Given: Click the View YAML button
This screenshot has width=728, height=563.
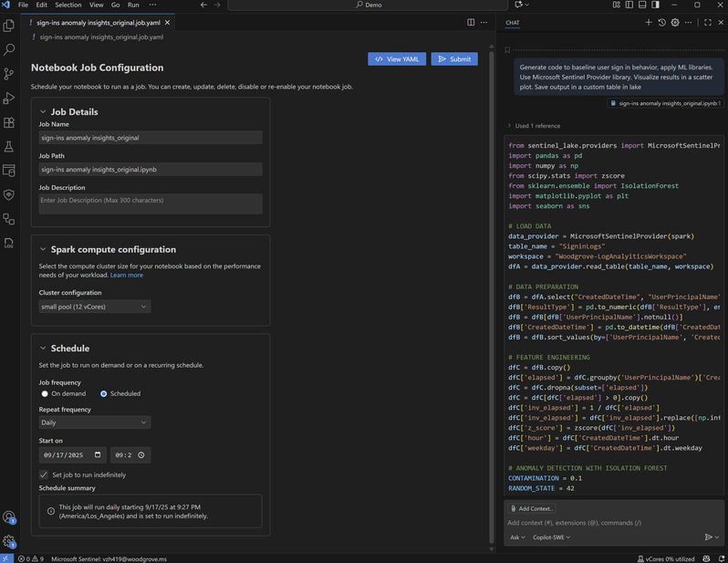Looking at the screenshot, I should (397, 59).
